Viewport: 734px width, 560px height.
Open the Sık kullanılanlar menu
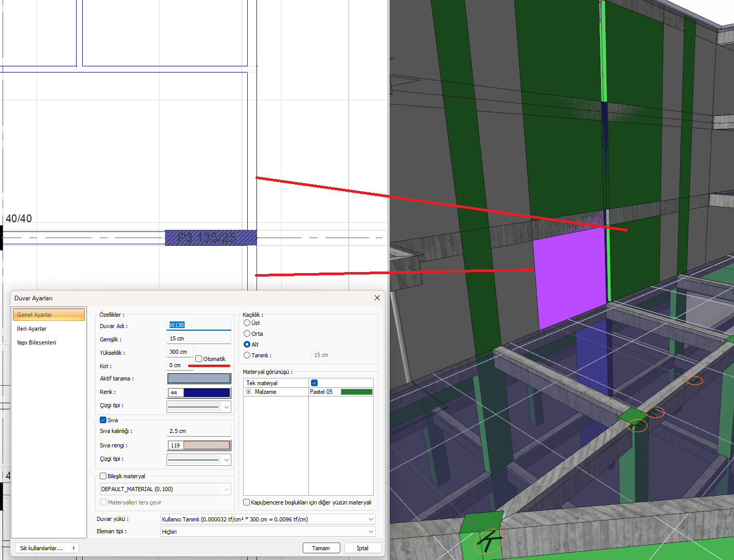click(x=47, y=548)
